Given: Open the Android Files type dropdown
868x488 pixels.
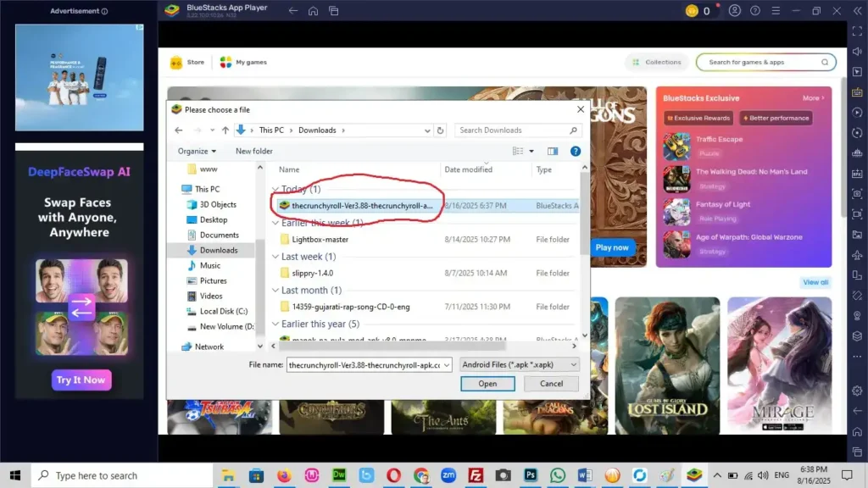Looking at the screenshot, I should (519, 365).
